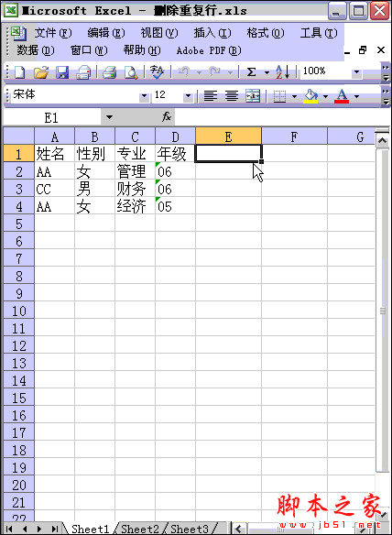Click the vertical scrollbar up arrow
The image size is (392, 535).
pos(383,140)
